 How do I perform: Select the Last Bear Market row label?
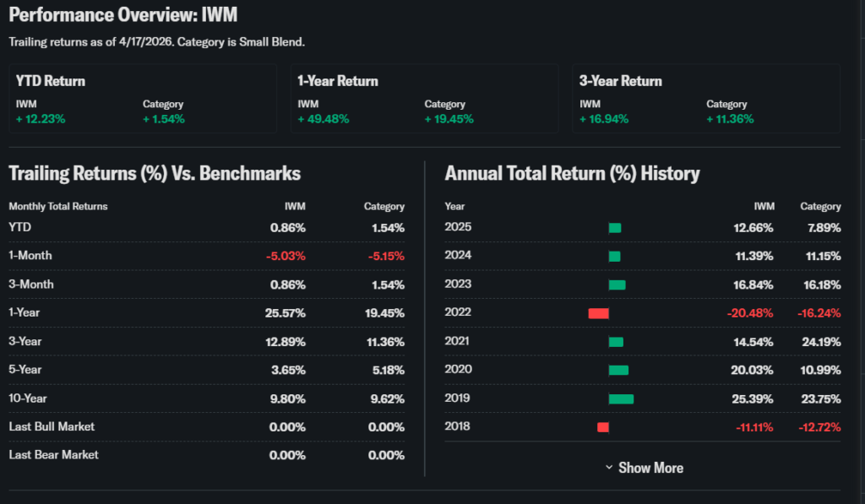pyautogui.click(x=53, y=455)
